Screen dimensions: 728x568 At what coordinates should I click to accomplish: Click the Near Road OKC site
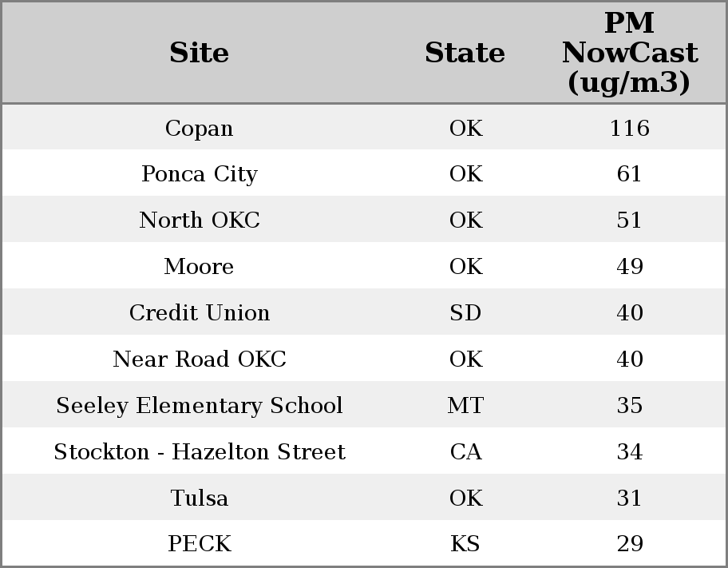199,359
